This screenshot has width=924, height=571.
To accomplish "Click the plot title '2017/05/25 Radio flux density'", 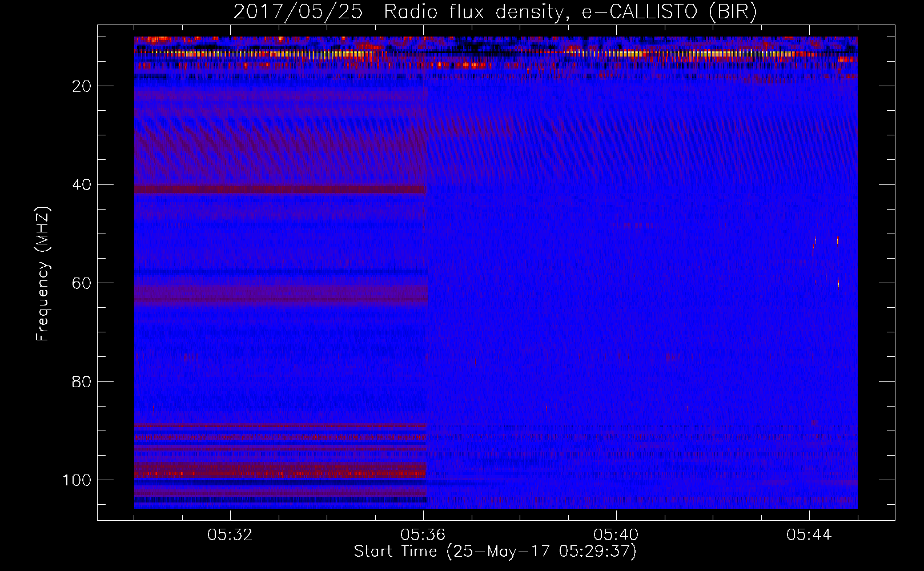I will point(495,12).
